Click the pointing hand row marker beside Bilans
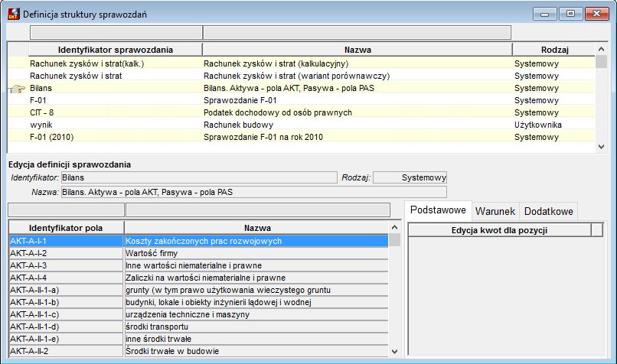 (18, 89)
